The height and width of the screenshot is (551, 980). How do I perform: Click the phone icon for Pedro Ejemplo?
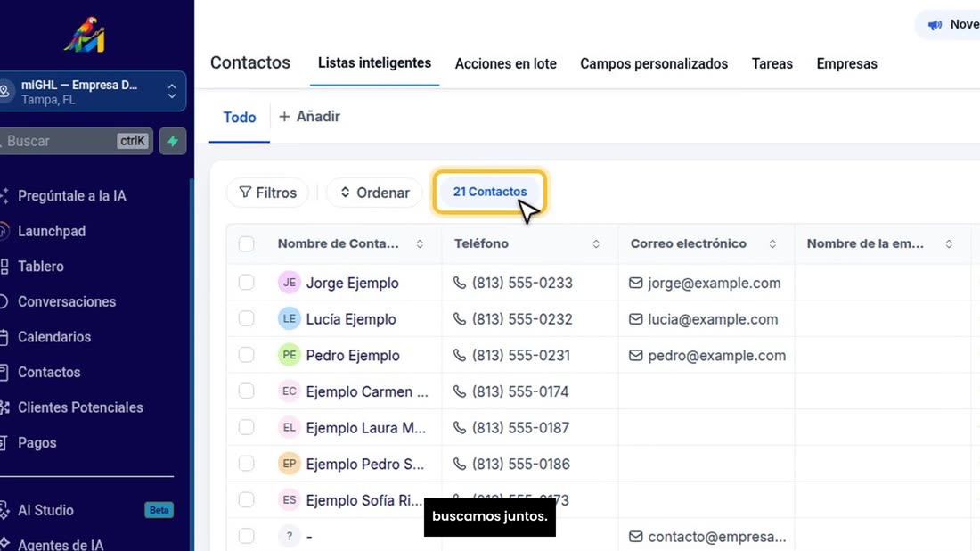click(x=460, y=355)
